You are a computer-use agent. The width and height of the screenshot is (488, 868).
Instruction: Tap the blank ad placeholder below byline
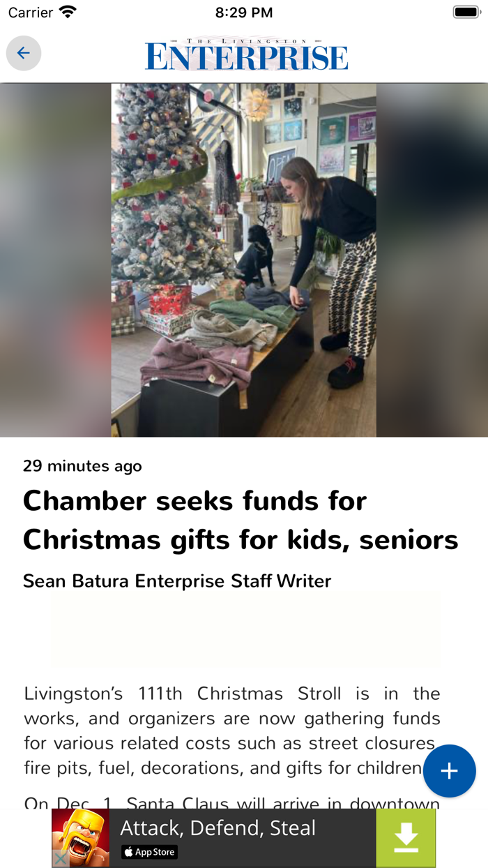(245, 631)
